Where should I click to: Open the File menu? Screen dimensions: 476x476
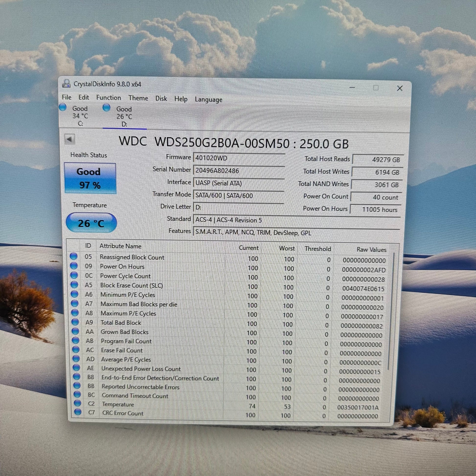click(67, 97)
